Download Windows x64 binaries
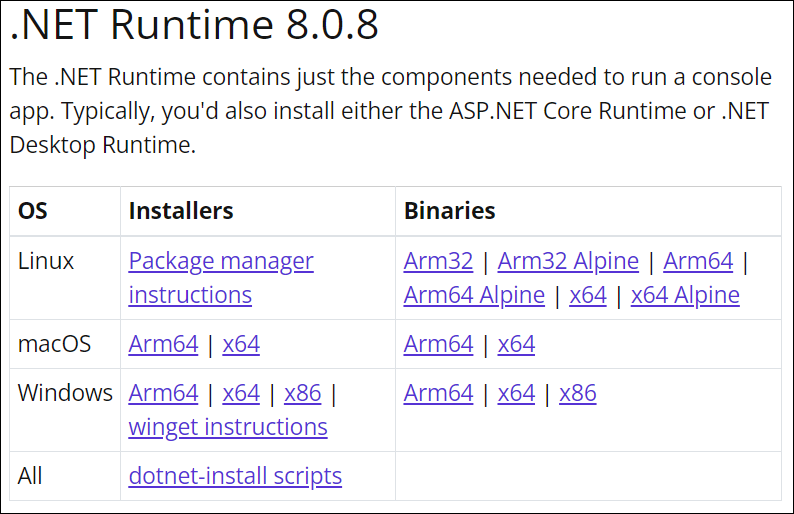The image size is (794, 514). [516, 394]
